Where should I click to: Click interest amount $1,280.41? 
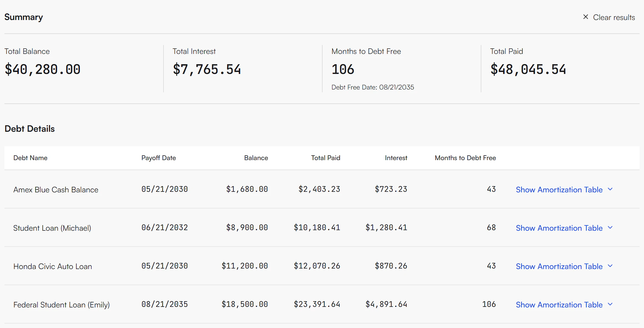[x=386, y=228]
